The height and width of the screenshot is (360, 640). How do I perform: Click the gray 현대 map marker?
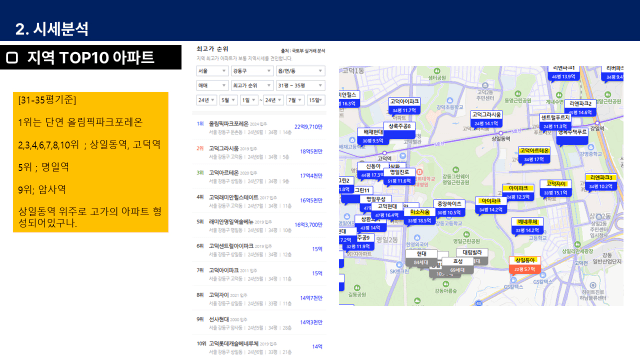click(x=422, y=259)
